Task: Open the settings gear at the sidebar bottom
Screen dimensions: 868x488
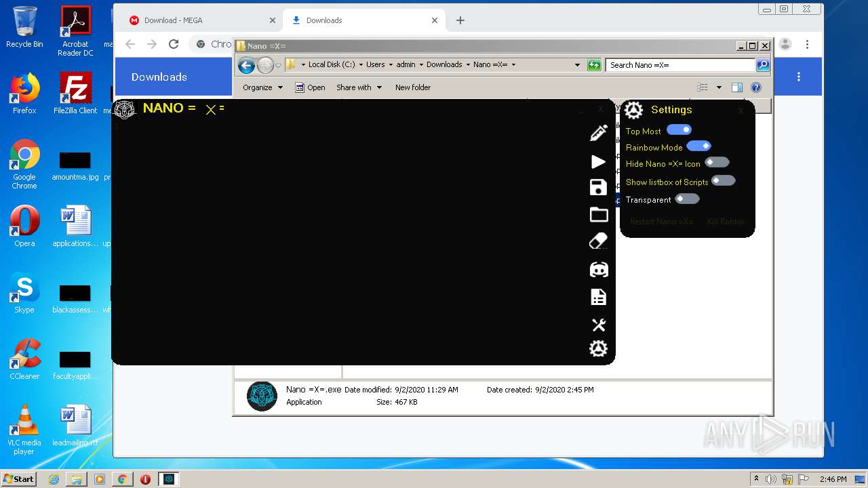Action: [x=598, y=348]
